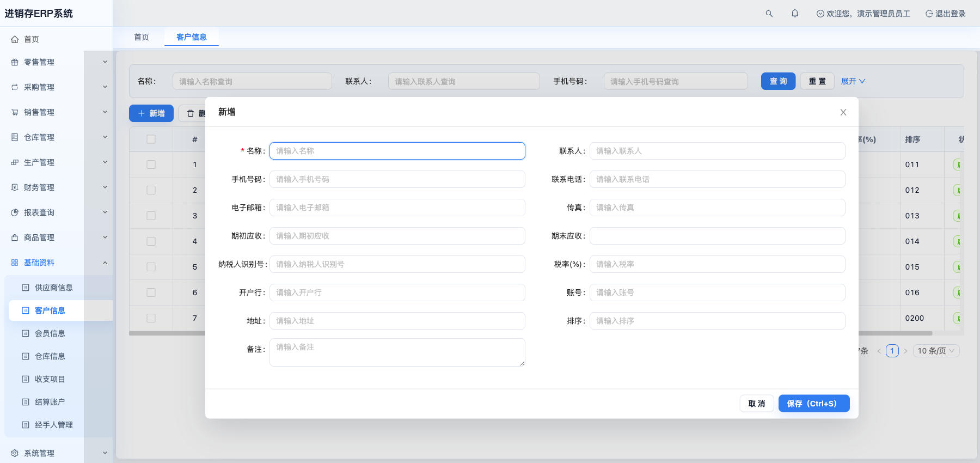Toggle the select-all checkbox in table header

pos(151,139)
